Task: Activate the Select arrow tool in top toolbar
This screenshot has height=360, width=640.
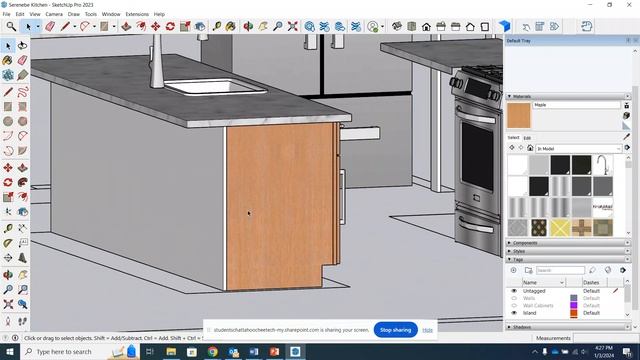Action: pos(28,27)
